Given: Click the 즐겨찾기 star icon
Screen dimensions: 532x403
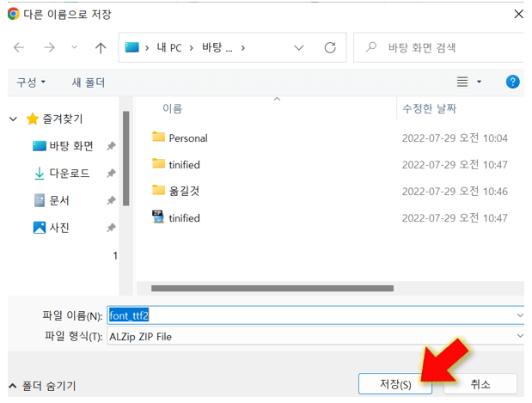Looking at the screenshot, I should pyautogui.click(x=33, y=119).
